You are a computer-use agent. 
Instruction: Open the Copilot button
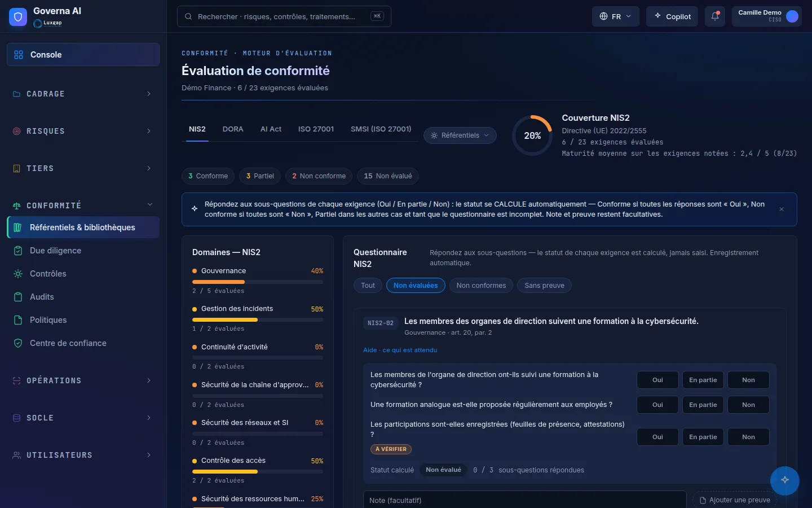point(672,16)
